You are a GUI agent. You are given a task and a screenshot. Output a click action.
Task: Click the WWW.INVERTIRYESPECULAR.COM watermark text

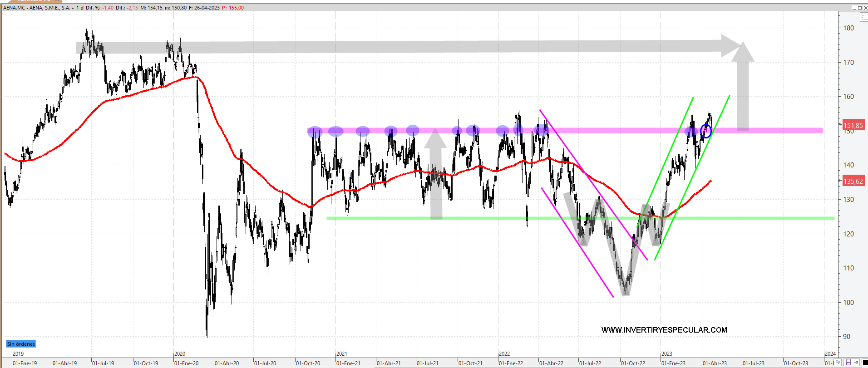click(x=664, y=330)
